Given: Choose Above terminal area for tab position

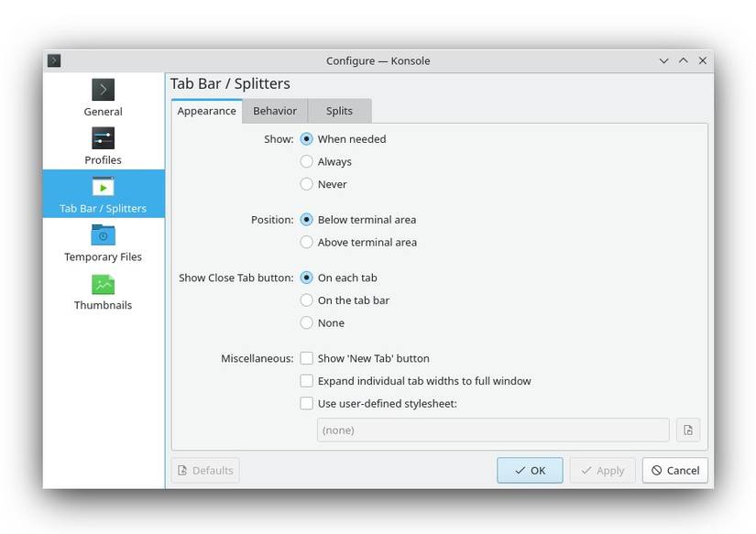Looking at the screenshot, I should tap(306, 242).
